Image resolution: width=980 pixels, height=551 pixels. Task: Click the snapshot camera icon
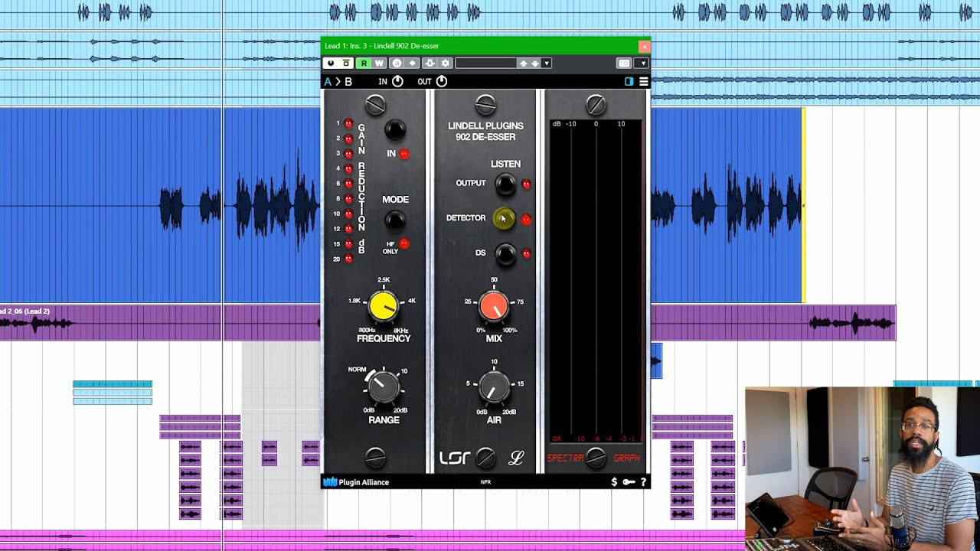pos(624,64)
